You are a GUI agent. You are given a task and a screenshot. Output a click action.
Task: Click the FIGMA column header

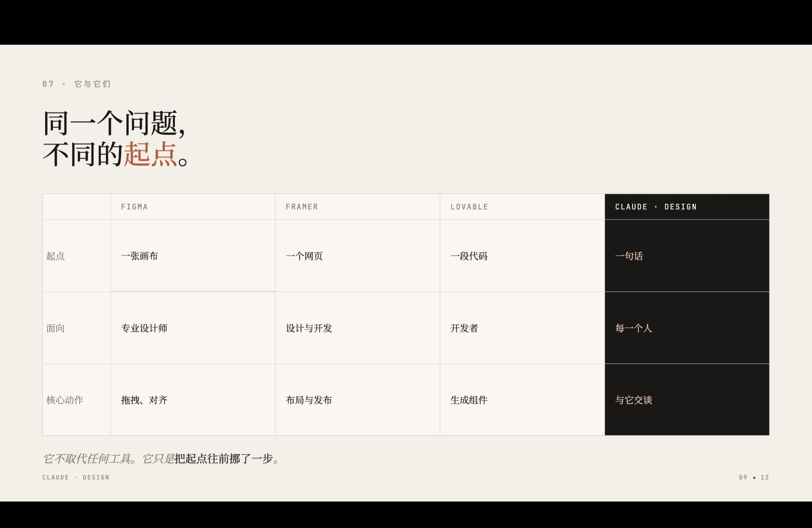[134, 207]
